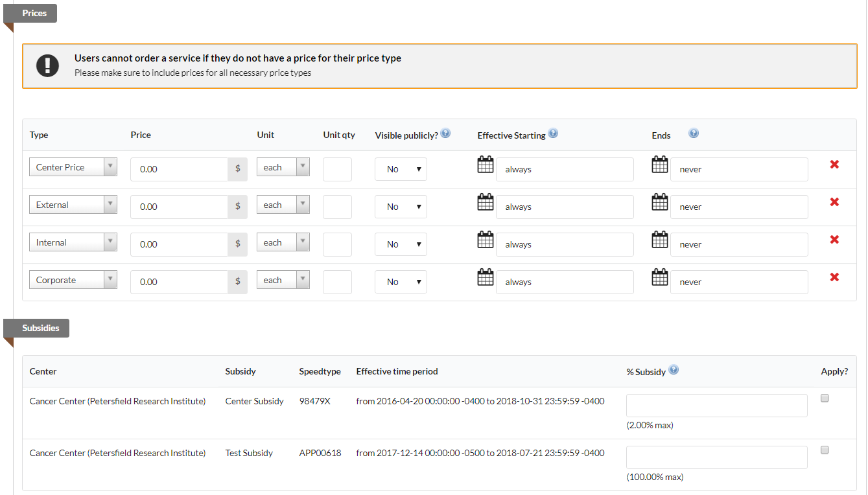The height and width of the screenshot is (495, 868).
Task: Open calendar for Internal row effective start
Action: click(486, 240)
